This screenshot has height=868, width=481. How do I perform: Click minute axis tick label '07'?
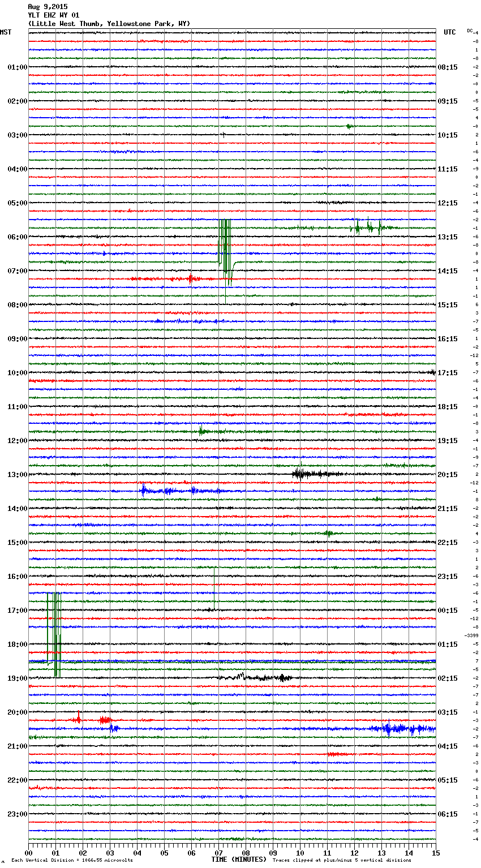[x=218, y=853]
